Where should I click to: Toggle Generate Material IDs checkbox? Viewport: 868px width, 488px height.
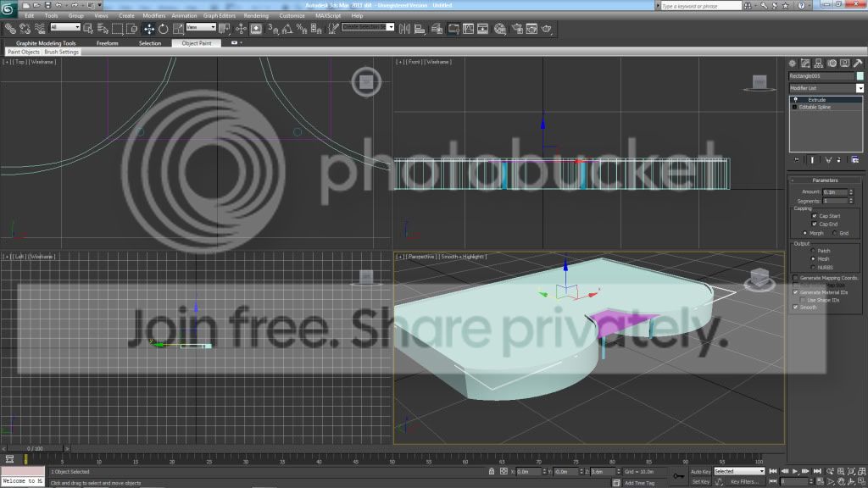[796, 292]
